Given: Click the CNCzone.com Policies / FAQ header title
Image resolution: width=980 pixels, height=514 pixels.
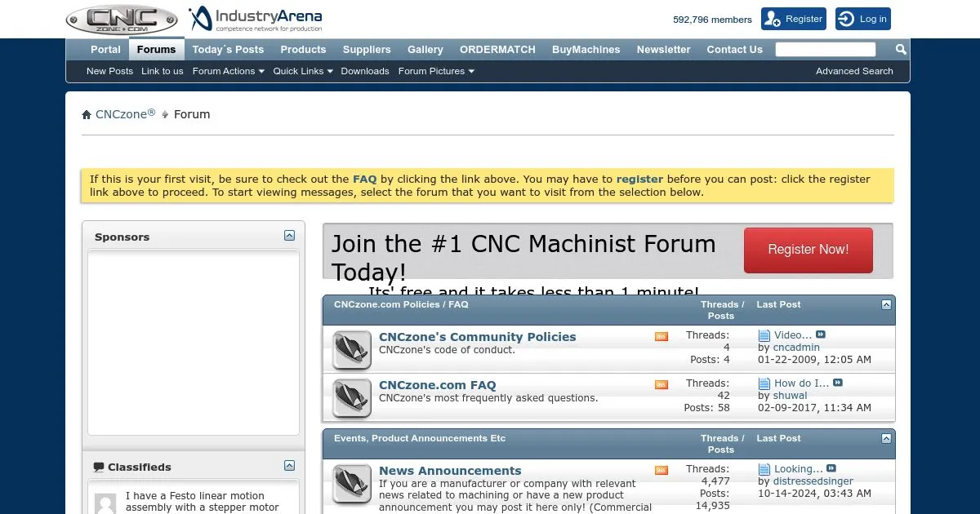Looking at the screenshot, I should point(401,304).
